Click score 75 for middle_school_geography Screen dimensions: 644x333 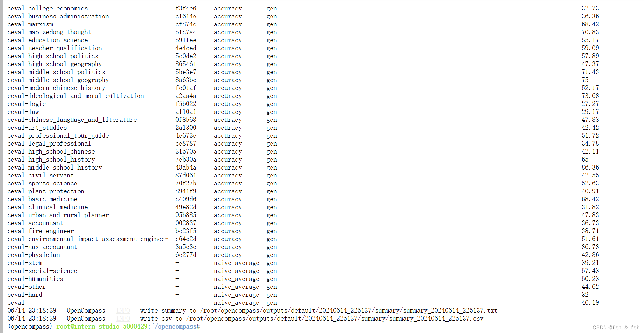[585, 80]
